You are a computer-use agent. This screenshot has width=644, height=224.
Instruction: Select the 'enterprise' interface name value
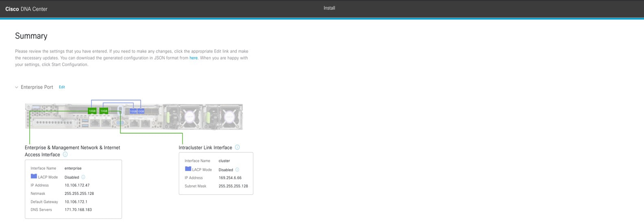pyautogui.click(x=73, y=168)
